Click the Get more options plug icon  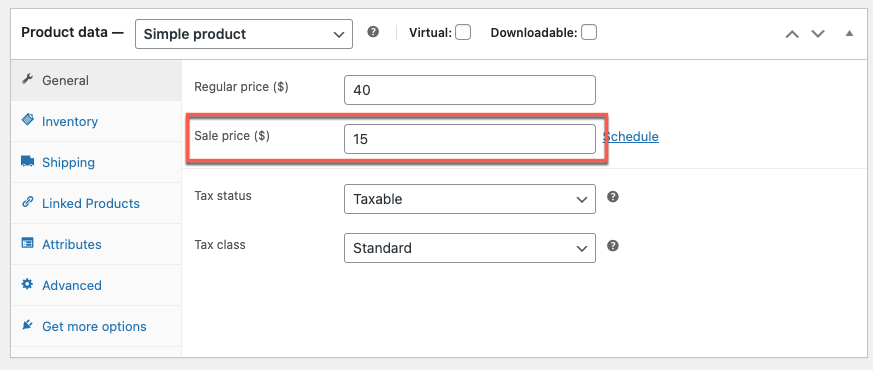click(27, 325)
